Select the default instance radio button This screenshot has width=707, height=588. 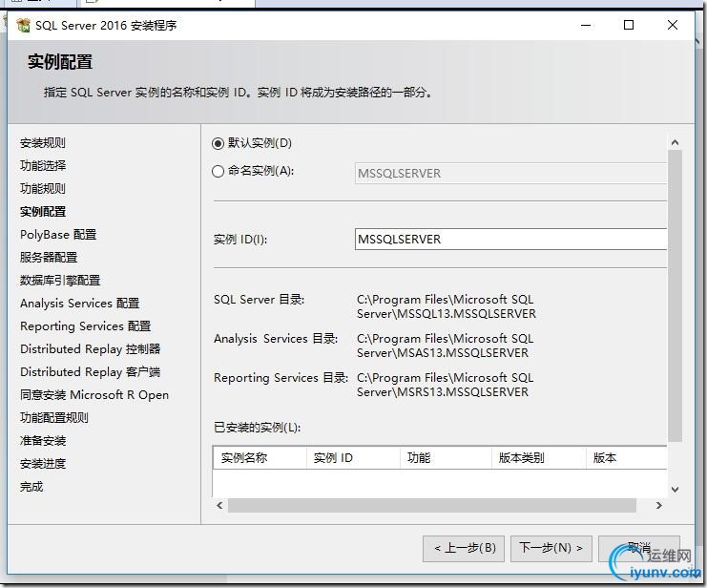pos(218,144)
